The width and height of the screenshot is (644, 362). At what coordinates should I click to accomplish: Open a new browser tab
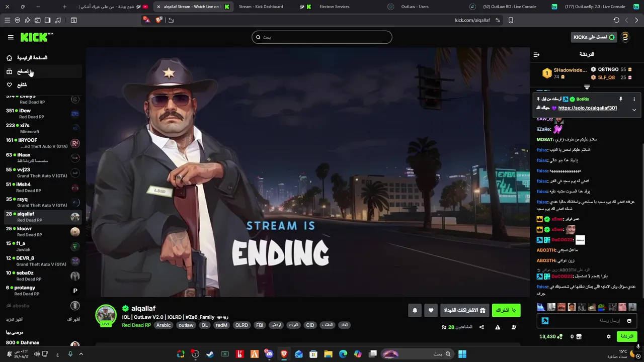point(64,7)
